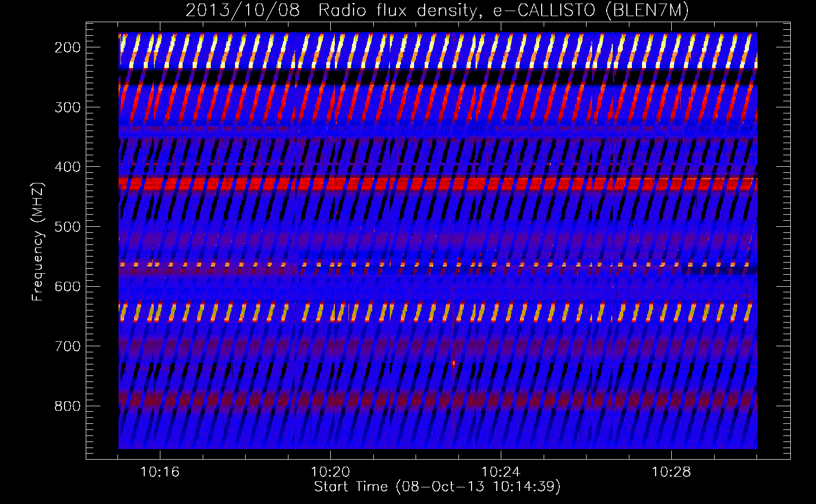Click the x-axis label "Start Time (08-Oct-13 10:14:39)"
Screen dimensions: 816x504
(437, 487)
